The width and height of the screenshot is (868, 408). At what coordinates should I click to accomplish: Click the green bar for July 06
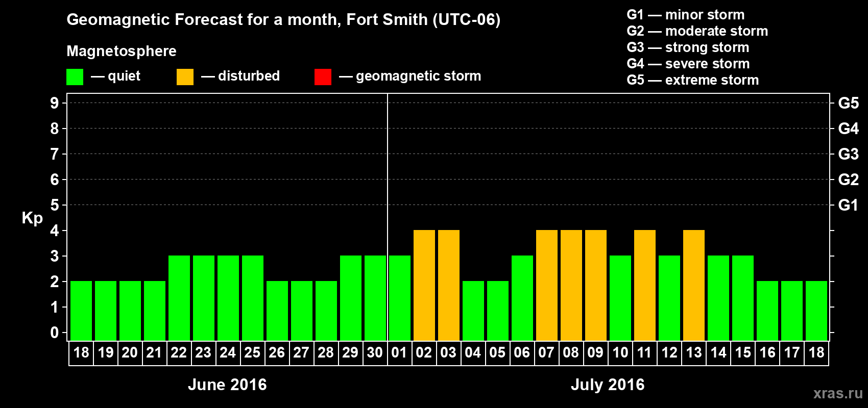click(522, 298)
